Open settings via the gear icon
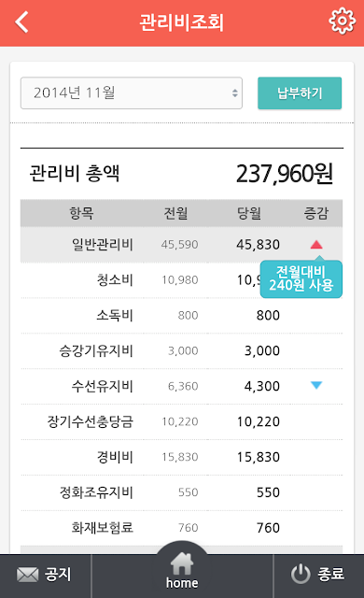Viewport: 364px width, 598px height. point(342,21)
